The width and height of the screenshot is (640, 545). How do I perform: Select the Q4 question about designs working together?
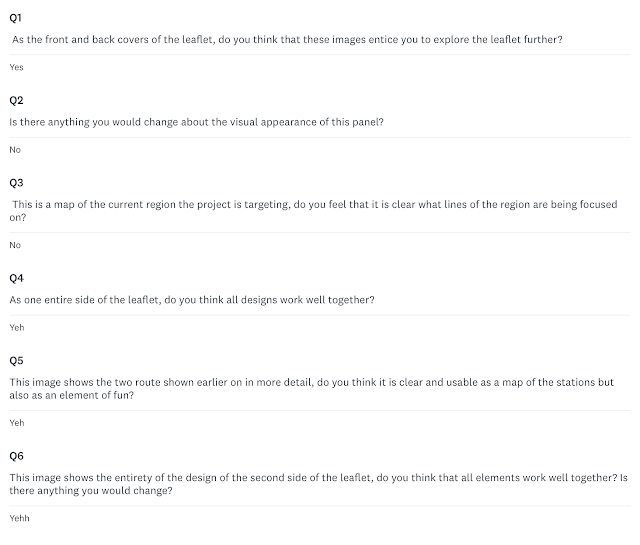(192, 300)
